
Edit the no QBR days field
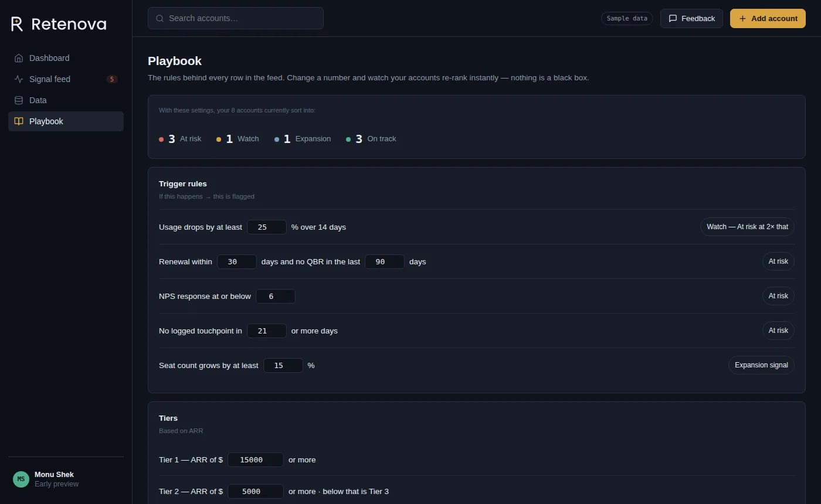[385, 261]
